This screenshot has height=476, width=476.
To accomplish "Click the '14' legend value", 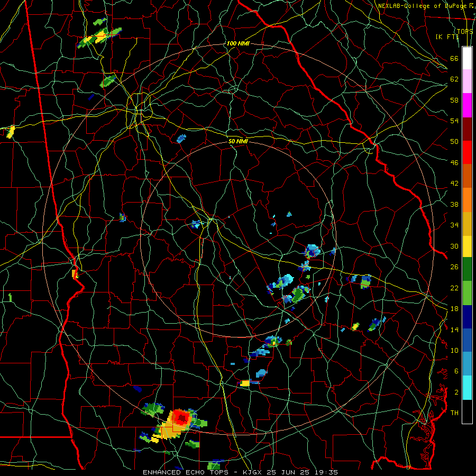I will [x=454, y=329].
